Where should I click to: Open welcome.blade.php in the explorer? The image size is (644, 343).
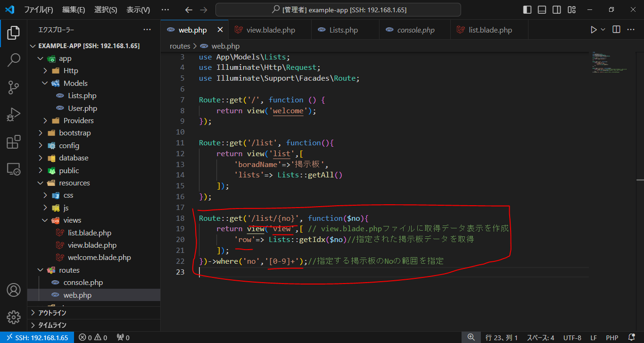pyautogui.click(x=94, y=257)
